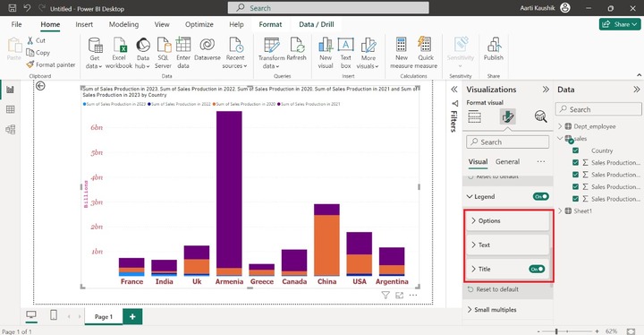644x335 pixels.
Task: Uncheck the Country field checkbox
Action: coord(575,150)
